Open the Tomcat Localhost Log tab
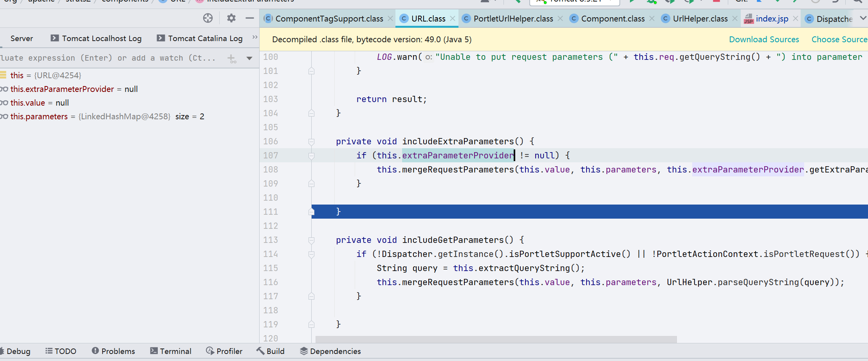868x361 pixels. tap(96, 38)
